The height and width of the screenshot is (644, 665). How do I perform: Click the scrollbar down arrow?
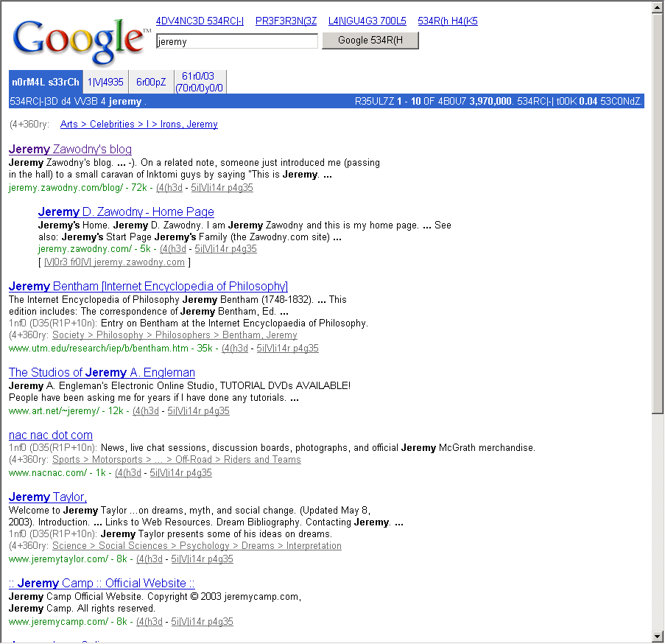coord(658,637)
